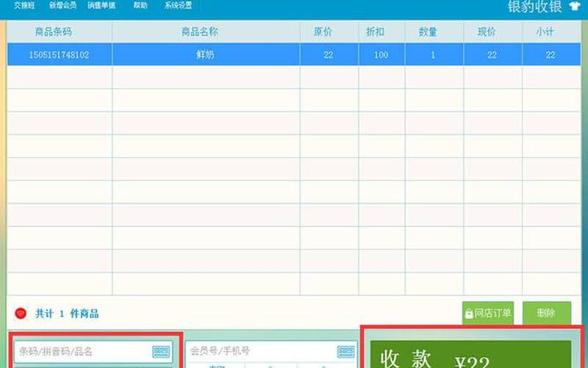This screenshot has height=368, width=588.
Task: Open on-screen keyboard in member field
Action: 345,352
